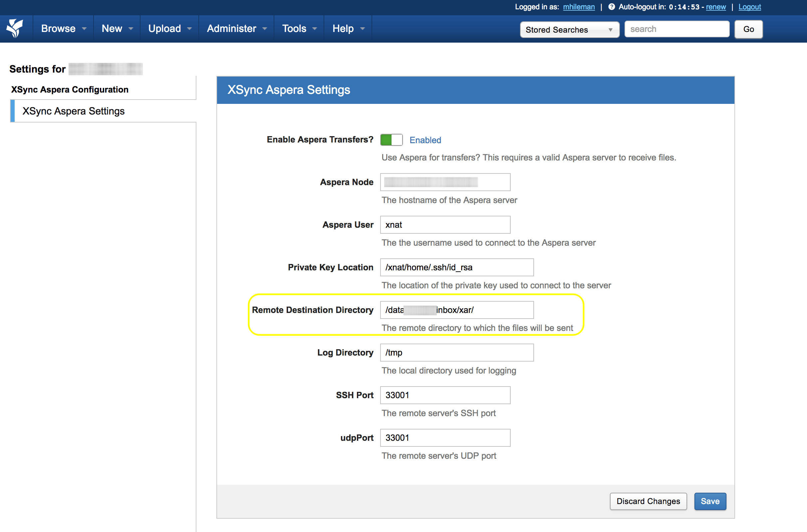Click the SSH Port input field

[445, 395]
